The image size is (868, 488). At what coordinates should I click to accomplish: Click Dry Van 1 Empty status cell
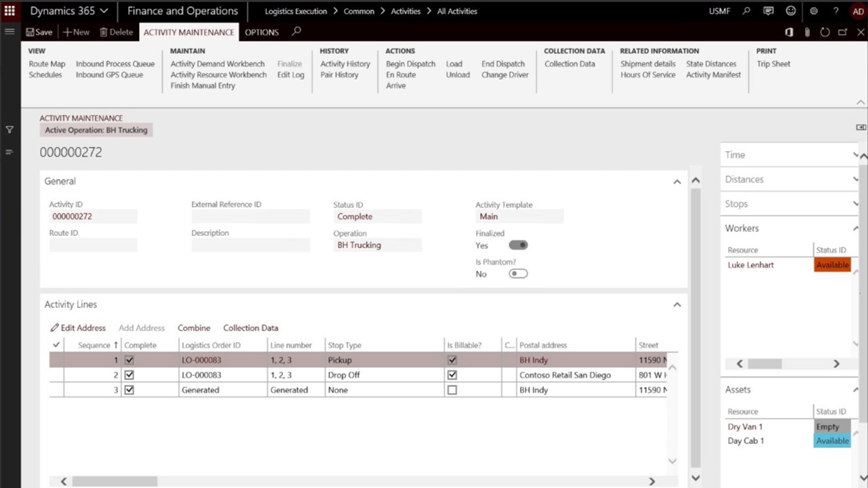(832, 426)
